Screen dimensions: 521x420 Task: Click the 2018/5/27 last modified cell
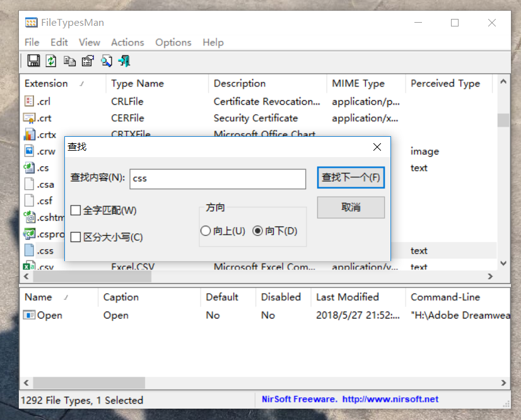point(358,315)
